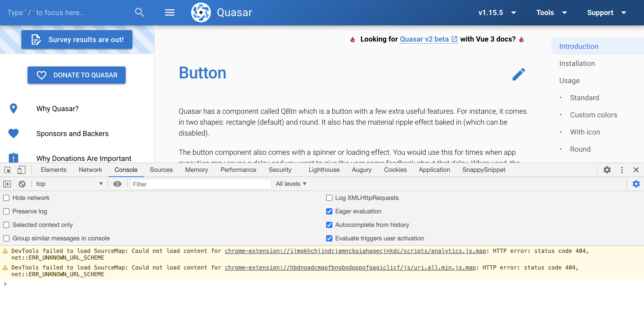Image resolution: width=644 pixels, height=310 pixels.
Task: Open analytics.js.map link in console warning
Action: pyautogui.click(x=355, y=251)
